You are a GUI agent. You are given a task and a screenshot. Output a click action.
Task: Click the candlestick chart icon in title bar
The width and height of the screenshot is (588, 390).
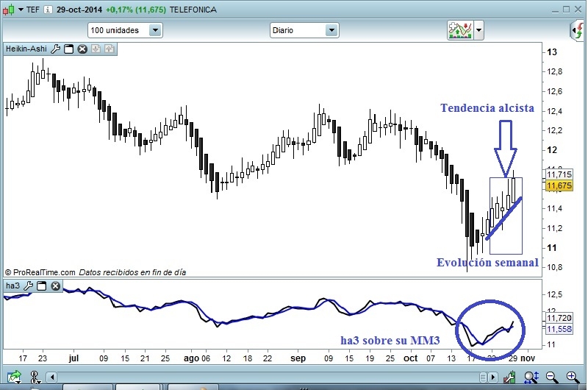click(9, 10)
